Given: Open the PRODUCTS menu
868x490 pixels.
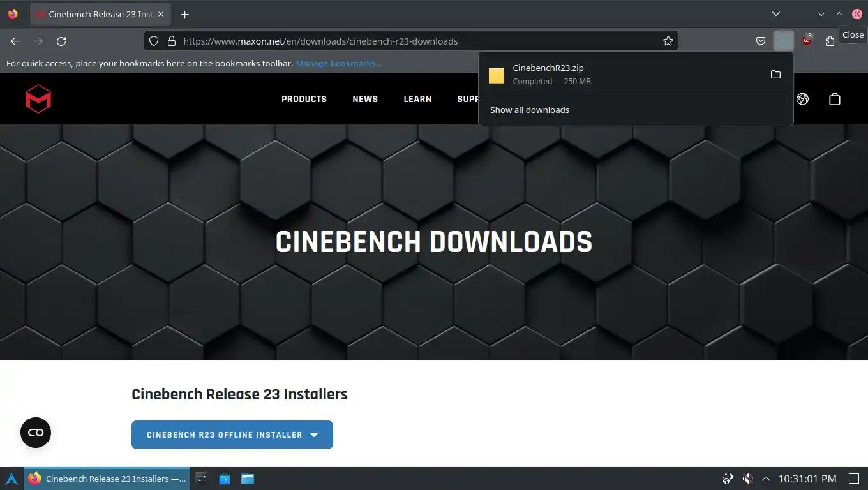Looking at the screenshot, I should pos(304,99).
